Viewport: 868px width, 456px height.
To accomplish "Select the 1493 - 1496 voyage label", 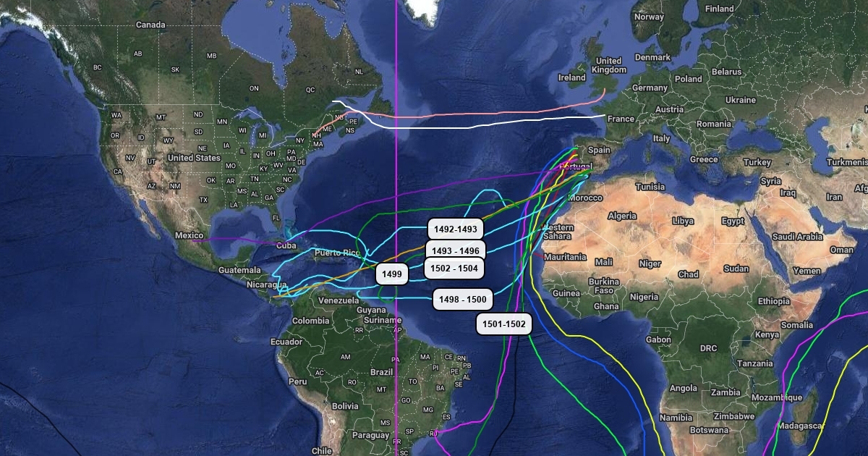I will (x=456, y=250).
